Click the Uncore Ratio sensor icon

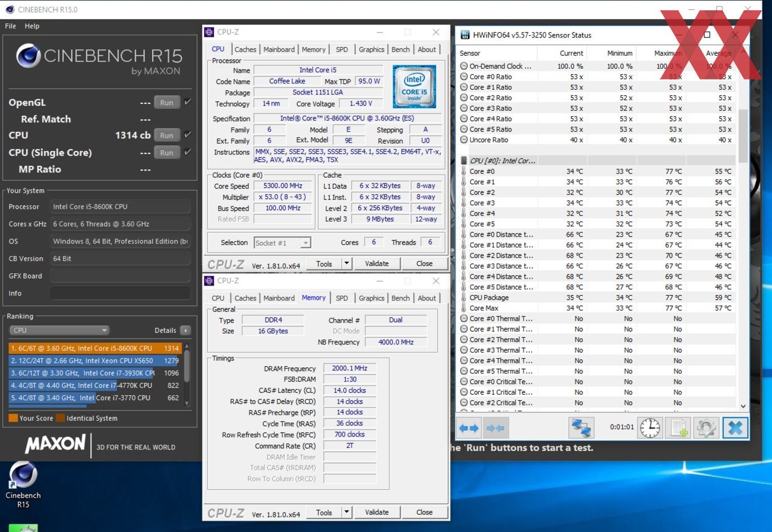[464, 140]
